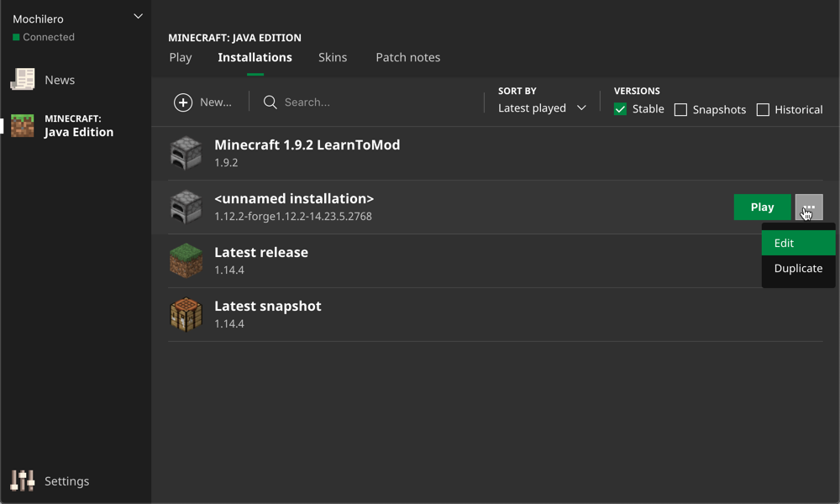Screen dimensions: 840x504
Task: Click the magnifying glass search icon
Action: tap(270, 102)
